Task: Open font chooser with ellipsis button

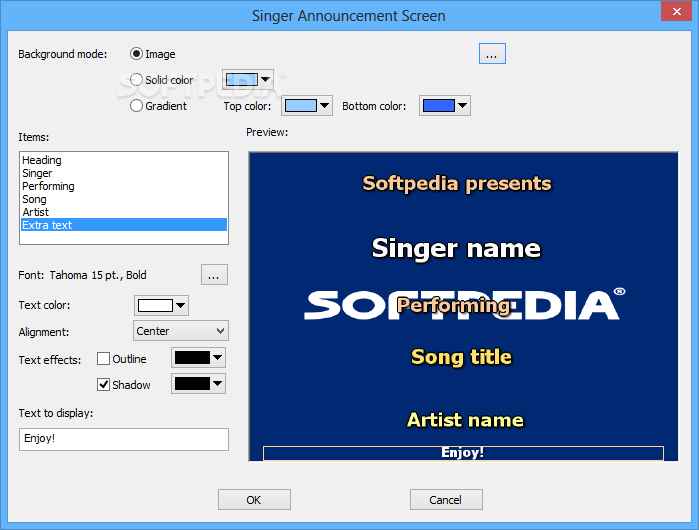Action: (214, 275)
